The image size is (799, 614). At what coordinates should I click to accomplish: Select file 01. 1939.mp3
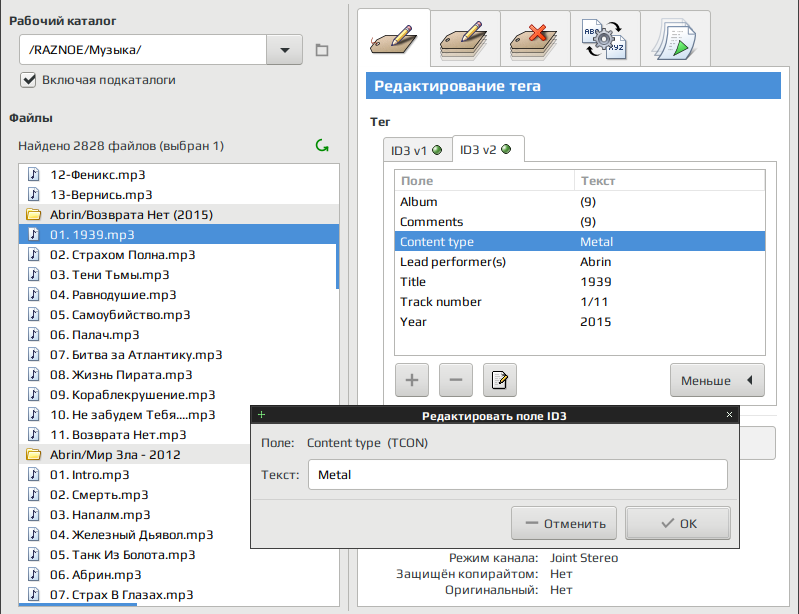[178, 234]
